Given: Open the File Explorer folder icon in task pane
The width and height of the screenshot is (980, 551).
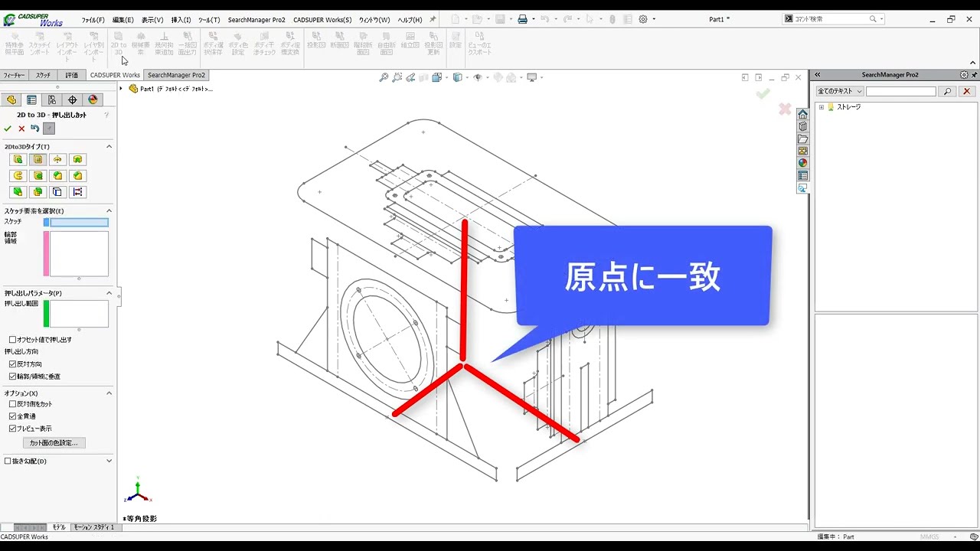Looking at the screenshot, I should tap(802, 139).
